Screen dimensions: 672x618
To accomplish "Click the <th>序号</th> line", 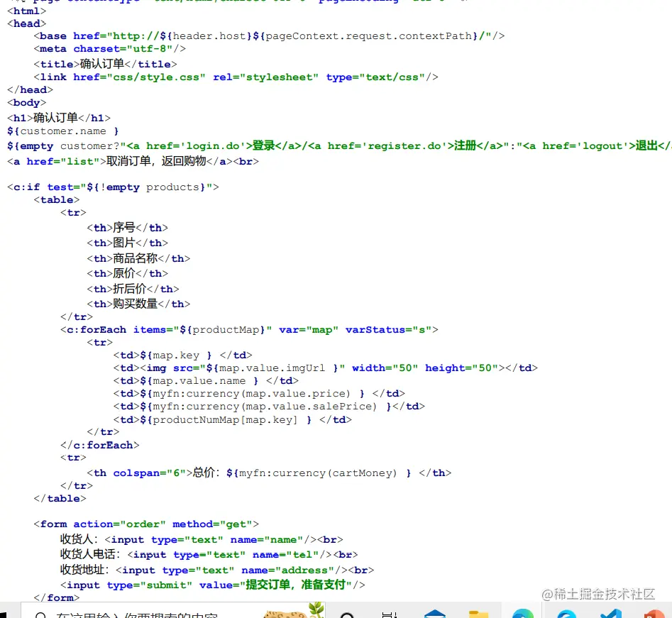I will pyautogui.click(x=127, y=228).
